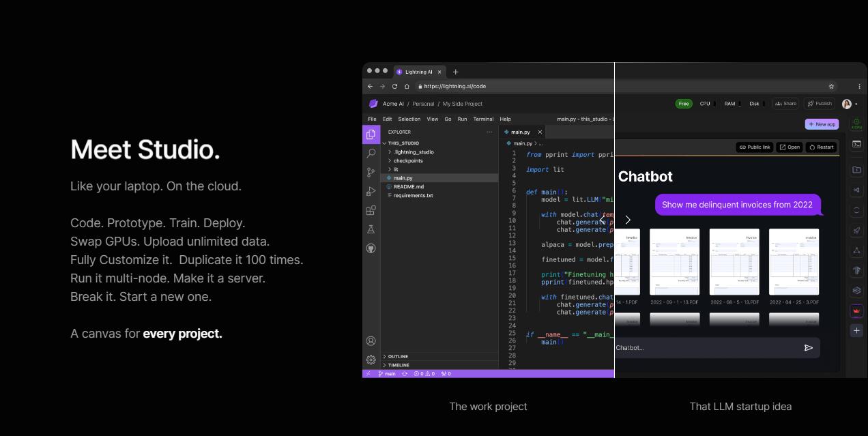Click the Share button
This screenshot has height=436, width=868.
785,104
